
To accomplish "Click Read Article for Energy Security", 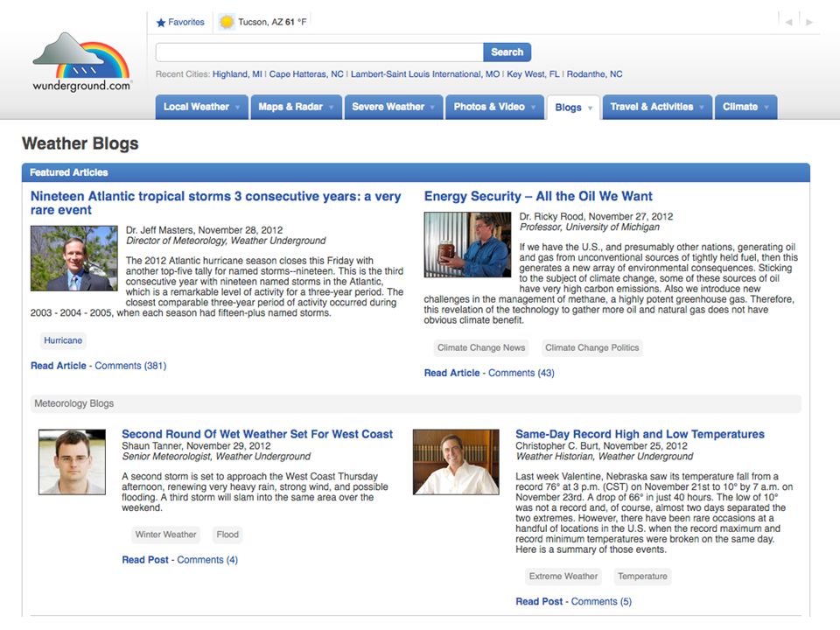I will pos(451,373).
